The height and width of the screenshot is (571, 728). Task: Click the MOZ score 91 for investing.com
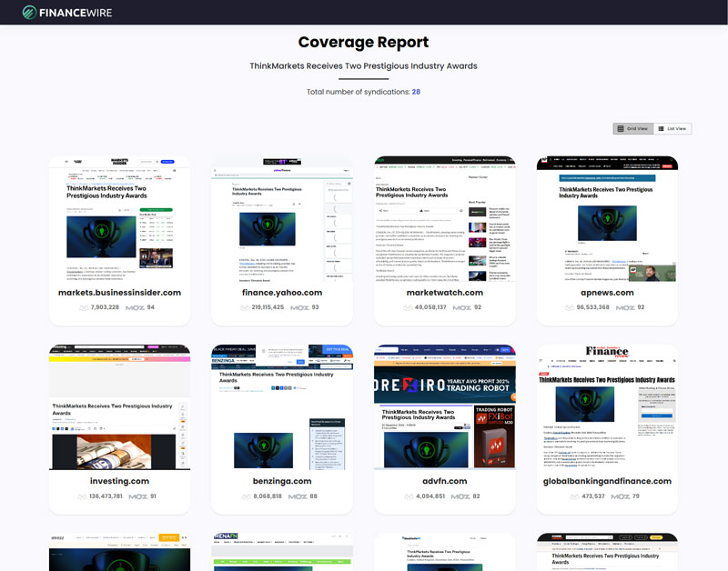[x=153, y=496]
